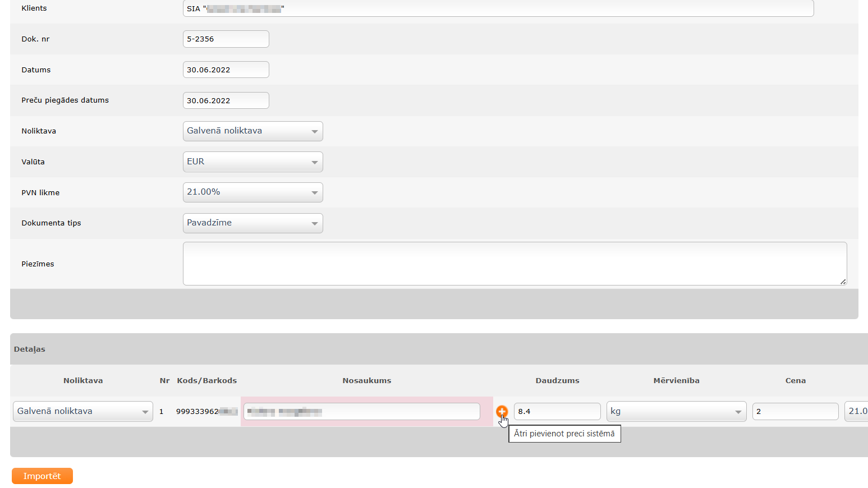The image size is (868, 488).
Task: Click the partially visible 21.0 field after Cena
Action: tap(856, 411)
